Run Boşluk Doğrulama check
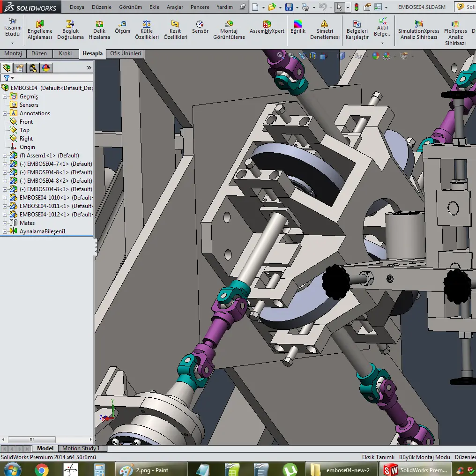Image resolution: width=476 pixels, height=476 pixels. pos(70,30)
